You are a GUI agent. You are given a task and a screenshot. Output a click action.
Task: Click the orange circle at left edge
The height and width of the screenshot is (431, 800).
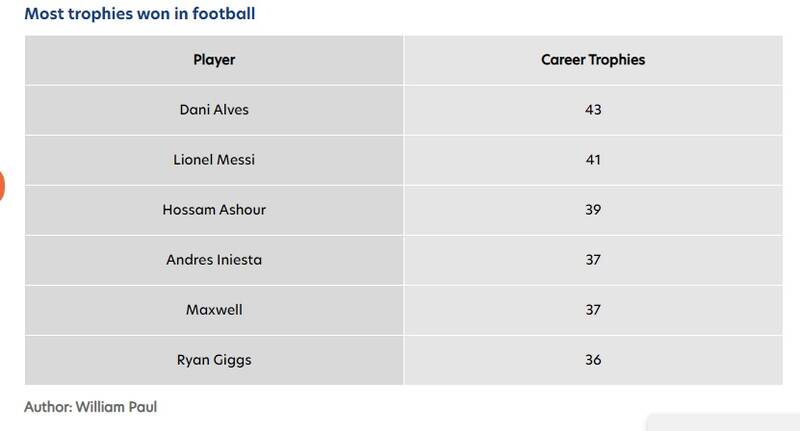[x=2, y=186]
